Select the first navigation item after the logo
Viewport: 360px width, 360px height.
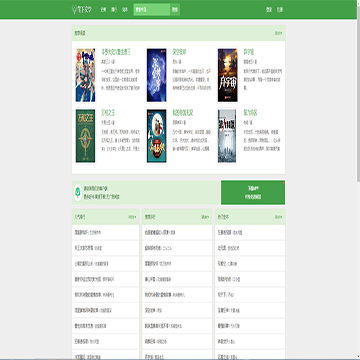(103, 10)
